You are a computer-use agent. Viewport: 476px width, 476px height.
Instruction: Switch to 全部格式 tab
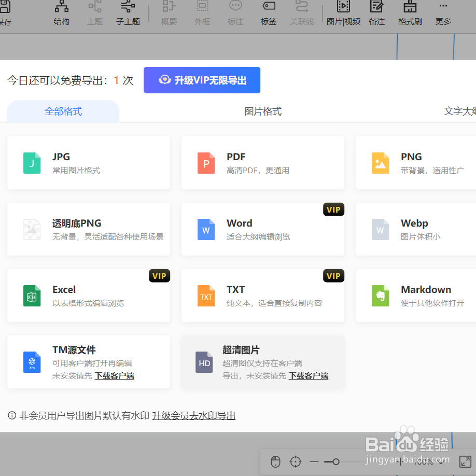[63, 111]
